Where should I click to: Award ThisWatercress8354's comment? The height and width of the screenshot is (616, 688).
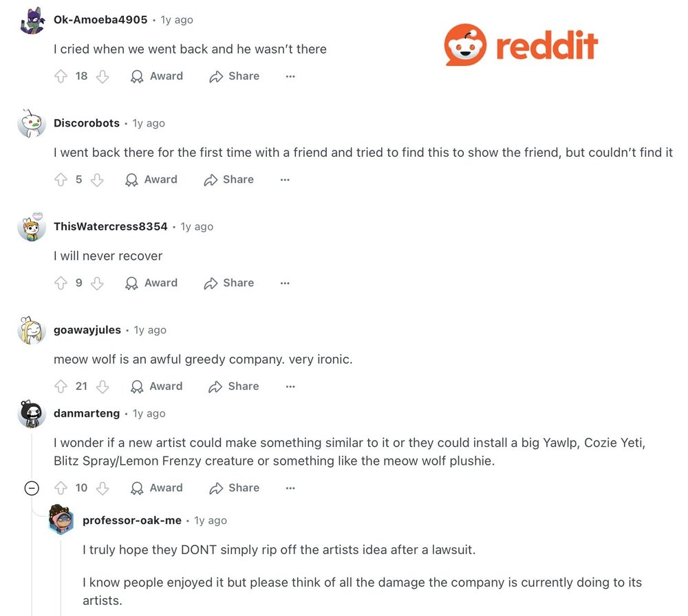pos(151,283)
